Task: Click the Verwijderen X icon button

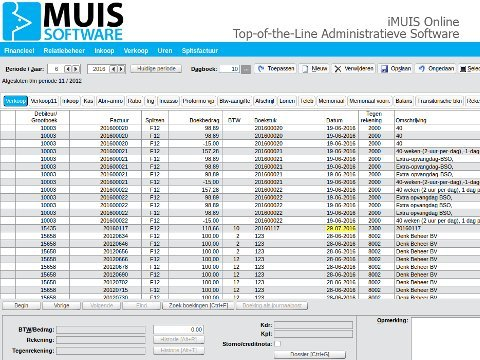Action: [x=354, y=69]
